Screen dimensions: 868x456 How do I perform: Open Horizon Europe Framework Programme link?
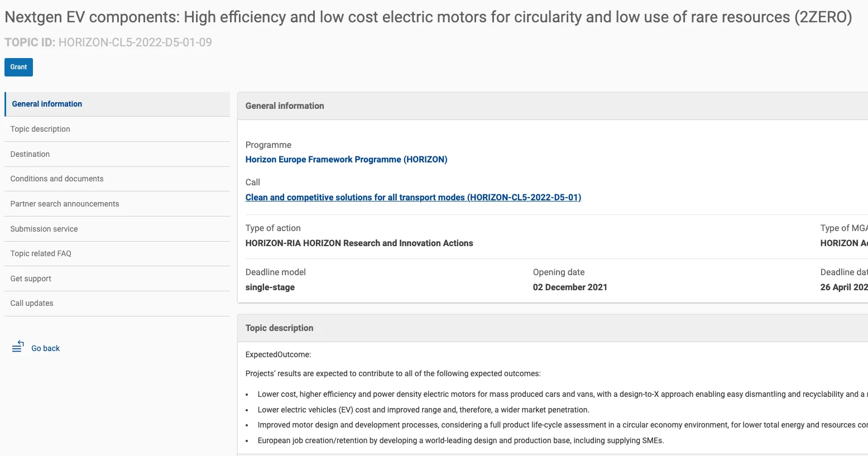(346, 160)
